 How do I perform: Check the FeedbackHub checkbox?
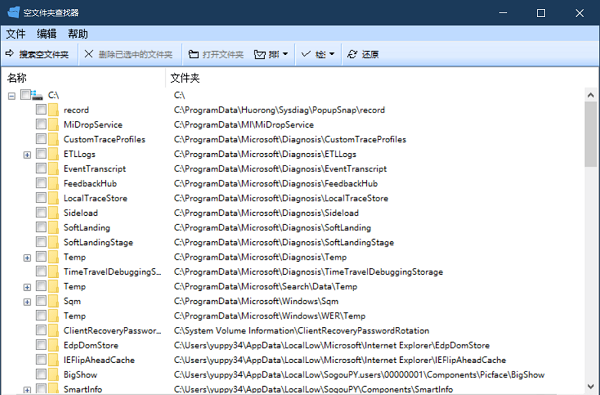tap(41, 183)
